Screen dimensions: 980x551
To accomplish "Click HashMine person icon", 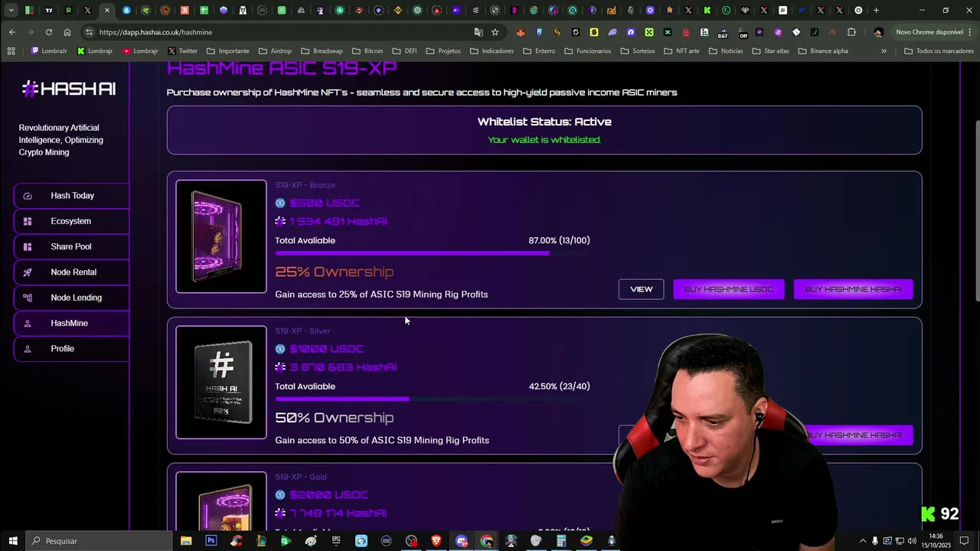I will pos(28,323).
